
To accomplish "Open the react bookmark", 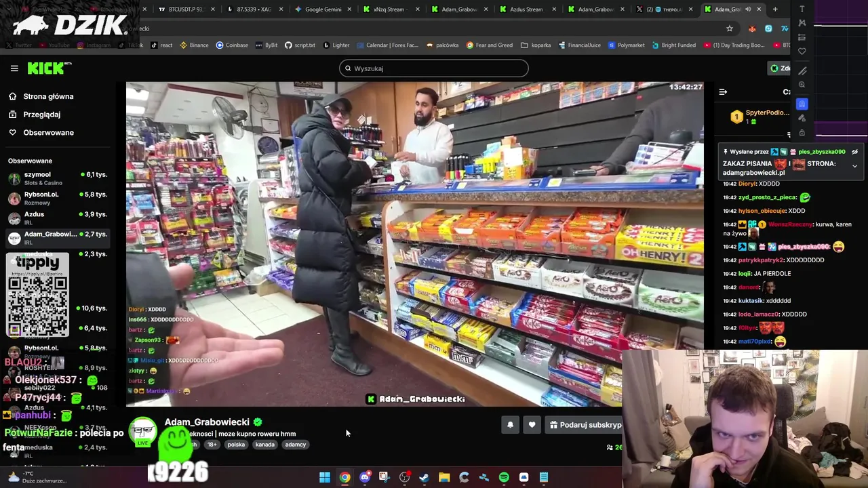I will [161, 45].
